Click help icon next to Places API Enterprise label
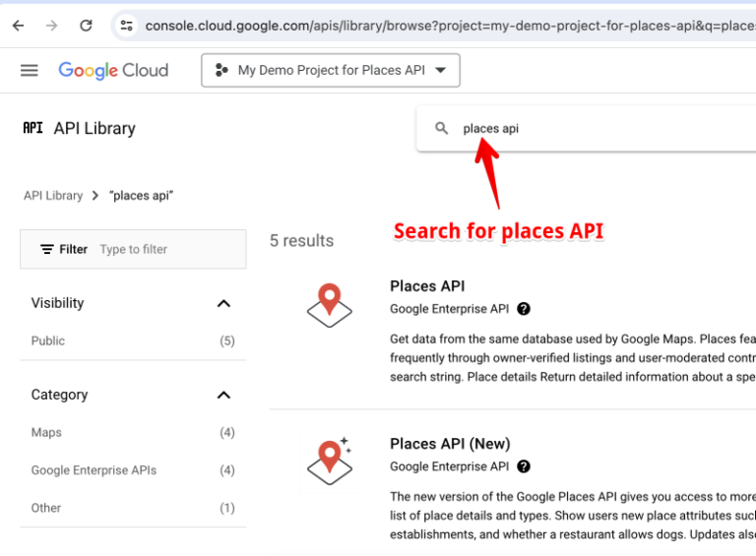Image resolution: width=756 pixels, height=556 pixels. pos(524,309)
